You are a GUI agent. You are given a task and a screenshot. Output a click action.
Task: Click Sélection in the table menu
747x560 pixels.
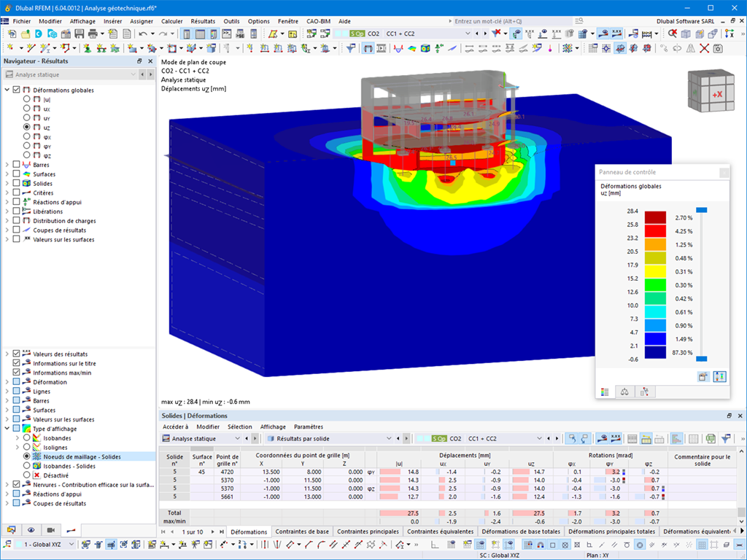239,427
